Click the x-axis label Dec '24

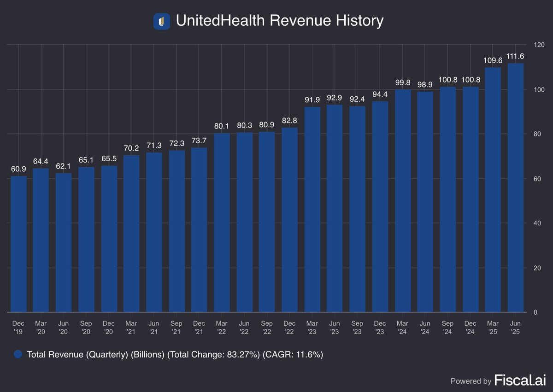471,327
